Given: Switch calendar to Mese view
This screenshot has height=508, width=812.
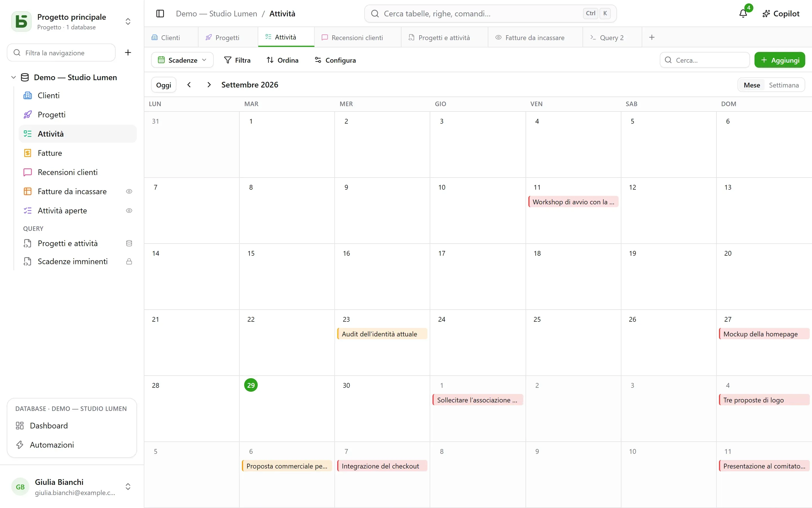Looking at the screenshot, I should pyautogui.click(x=752, y=85).
